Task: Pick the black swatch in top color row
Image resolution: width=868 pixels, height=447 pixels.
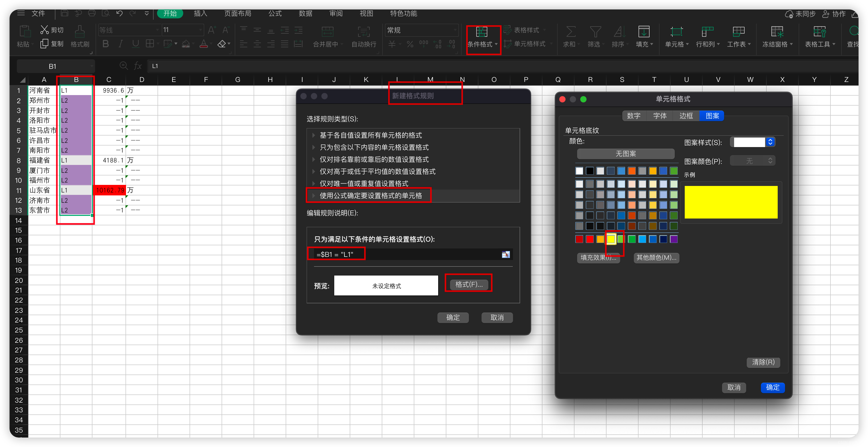Action: pos(590,170)
